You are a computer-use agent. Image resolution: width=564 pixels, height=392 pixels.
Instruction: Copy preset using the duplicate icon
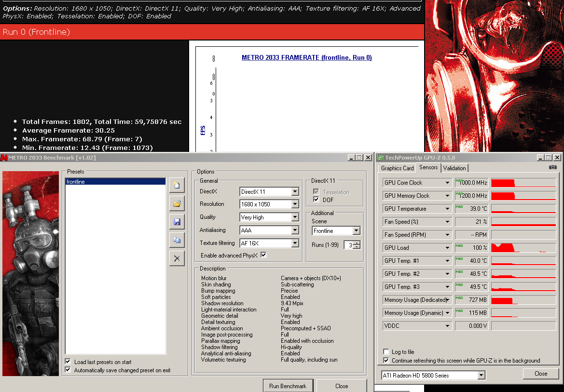(177, 240)
